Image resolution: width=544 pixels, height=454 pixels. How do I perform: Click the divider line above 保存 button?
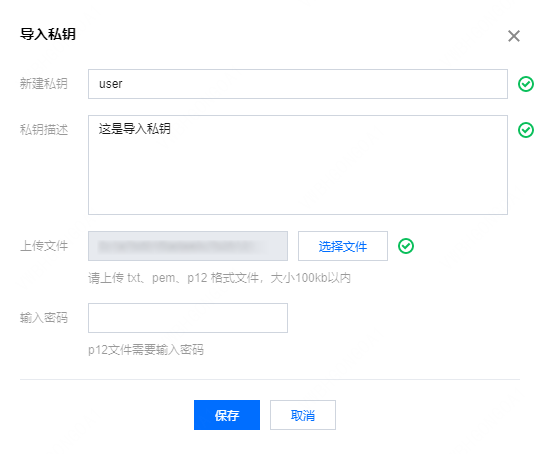pos(270,379)
